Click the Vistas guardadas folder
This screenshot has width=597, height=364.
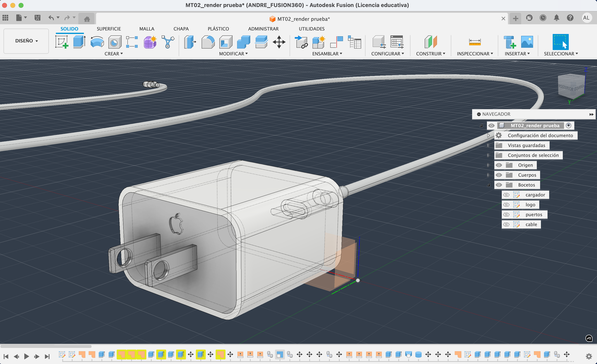[526, 145]
